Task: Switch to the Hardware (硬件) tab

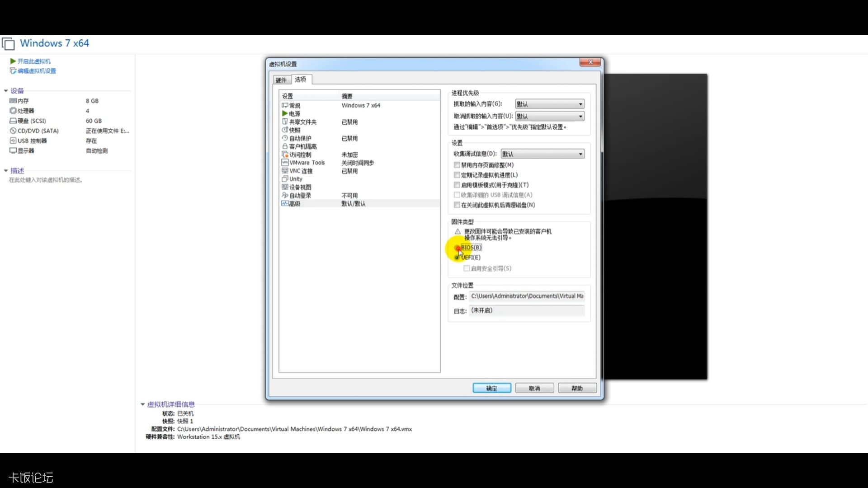Action: pos(281,80)
